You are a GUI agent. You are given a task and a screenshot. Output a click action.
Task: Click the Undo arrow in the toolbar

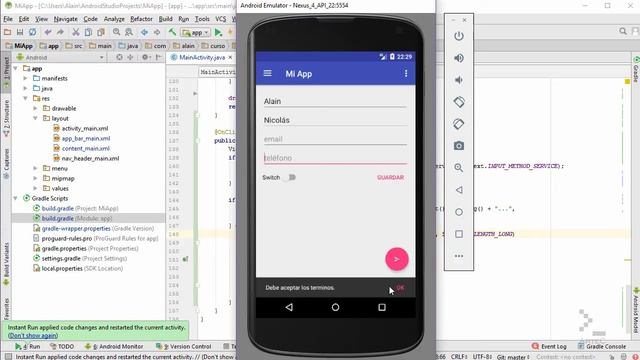pyautogui.click(x=48, y=32)
